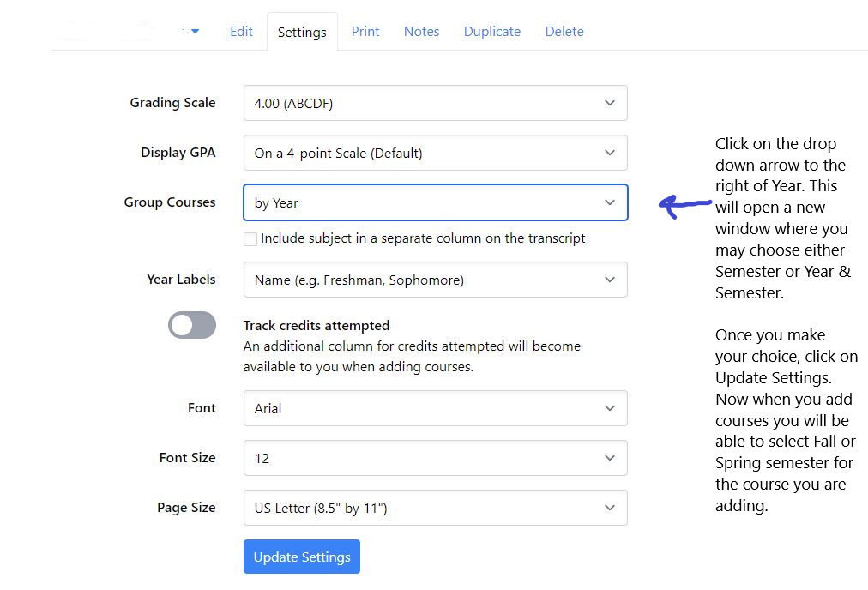Click the blue caret dropdown before Edit
The height and width of the screenshot is (590, 868).
(x=195, y=32)
